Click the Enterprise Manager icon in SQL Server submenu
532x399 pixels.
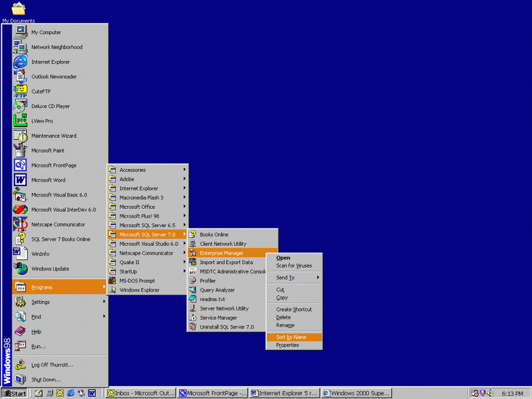tap(192, 253)
